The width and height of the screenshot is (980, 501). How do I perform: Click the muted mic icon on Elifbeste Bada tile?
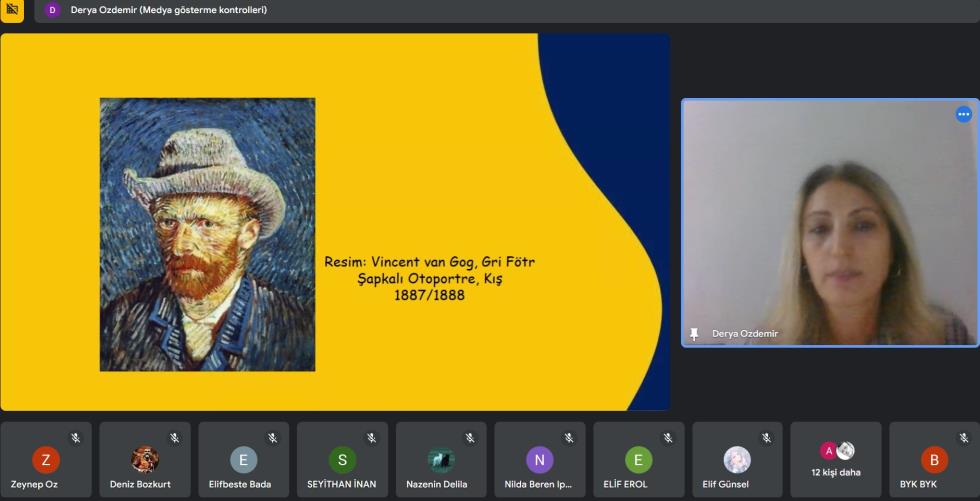(273, 438)
